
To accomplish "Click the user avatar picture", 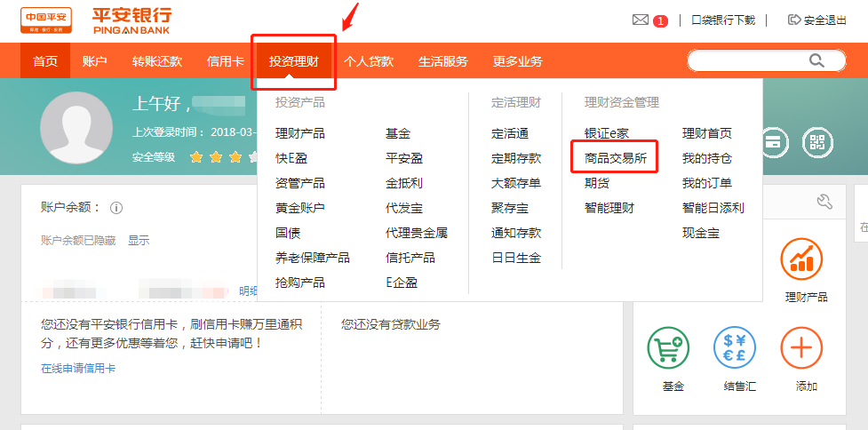I will 76,127.
